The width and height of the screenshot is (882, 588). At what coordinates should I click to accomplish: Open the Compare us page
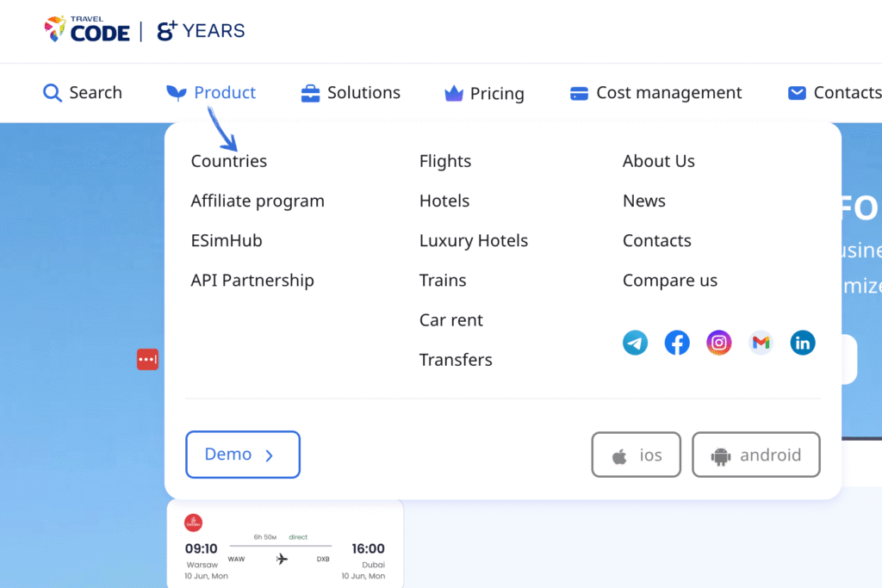pos(669,280)
